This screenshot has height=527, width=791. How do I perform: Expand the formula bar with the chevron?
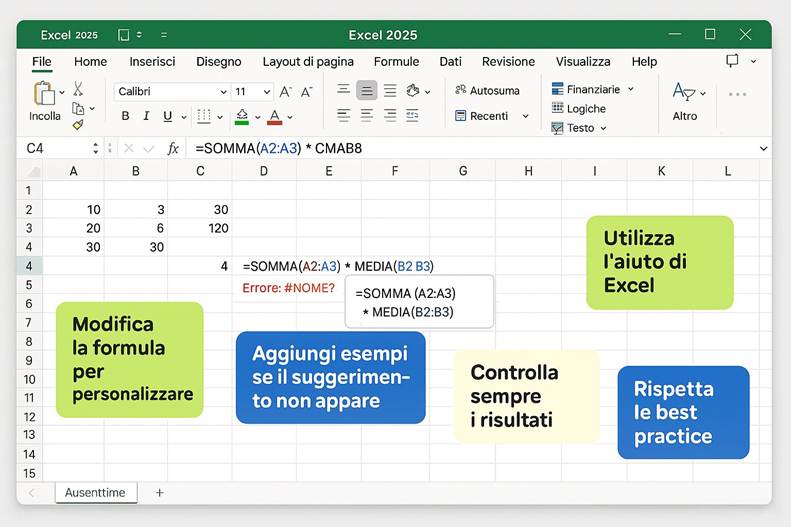click(x=763, y=149)
